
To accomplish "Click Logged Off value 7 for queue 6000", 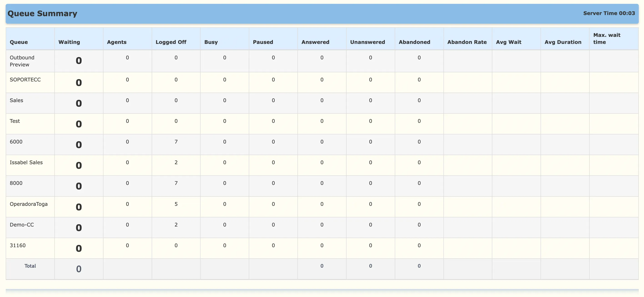I will 176,142.
